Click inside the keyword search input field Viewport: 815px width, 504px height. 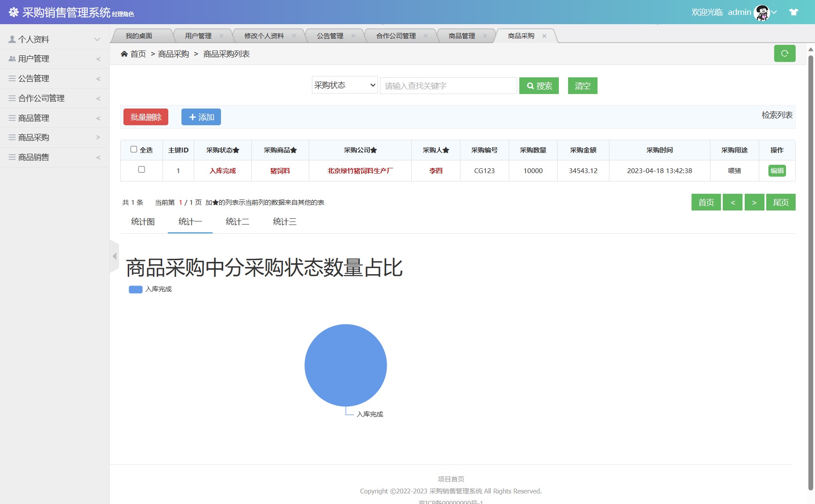448,86
